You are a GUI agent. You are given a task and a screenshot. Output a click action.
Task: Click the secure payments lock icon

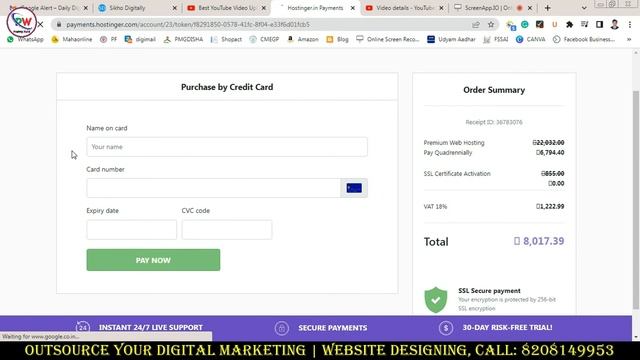tap(282, 328)
